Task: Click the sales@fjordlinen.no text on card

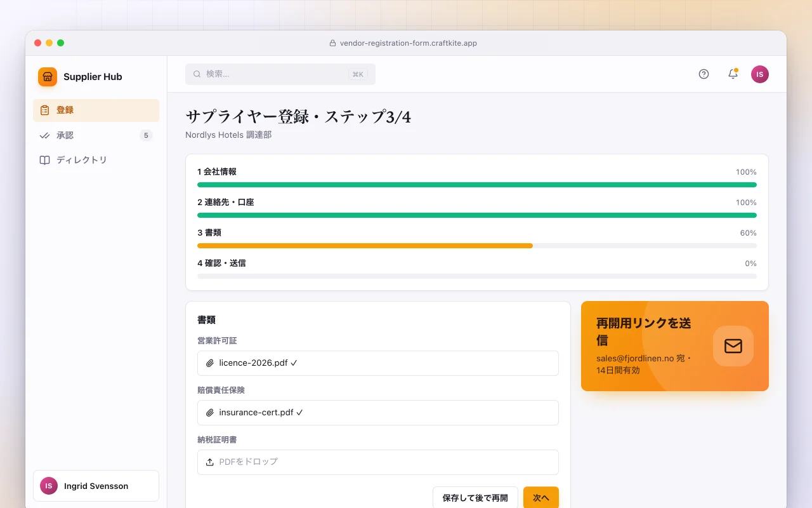Action: 635,358
